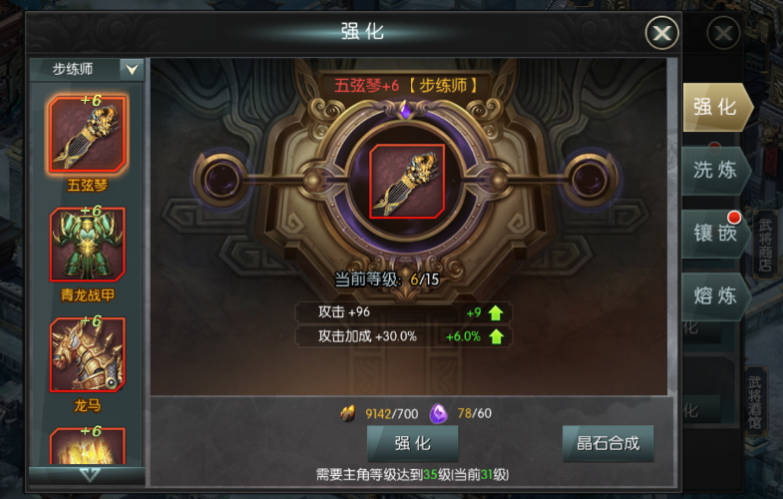This screenshot has height=499, width=783.
Task: Open the 步练师 hero dropdown arrow
Action: 132,69
